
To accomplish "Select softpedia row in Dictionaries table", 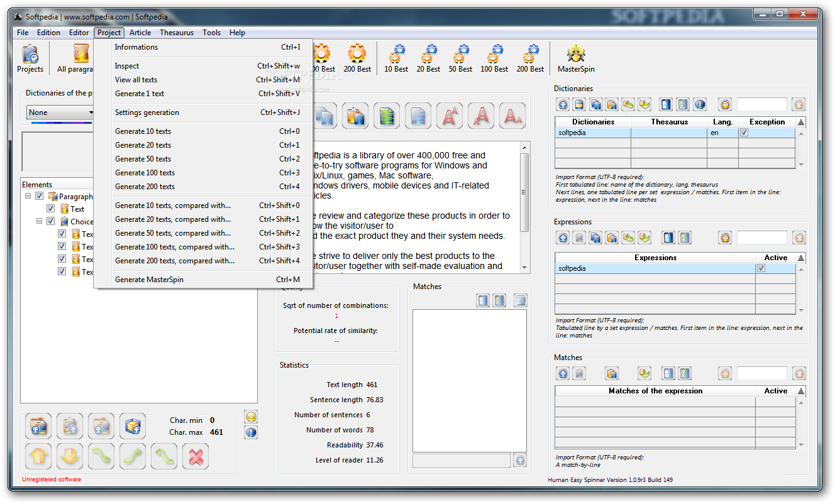I will [x=675, y=133].
